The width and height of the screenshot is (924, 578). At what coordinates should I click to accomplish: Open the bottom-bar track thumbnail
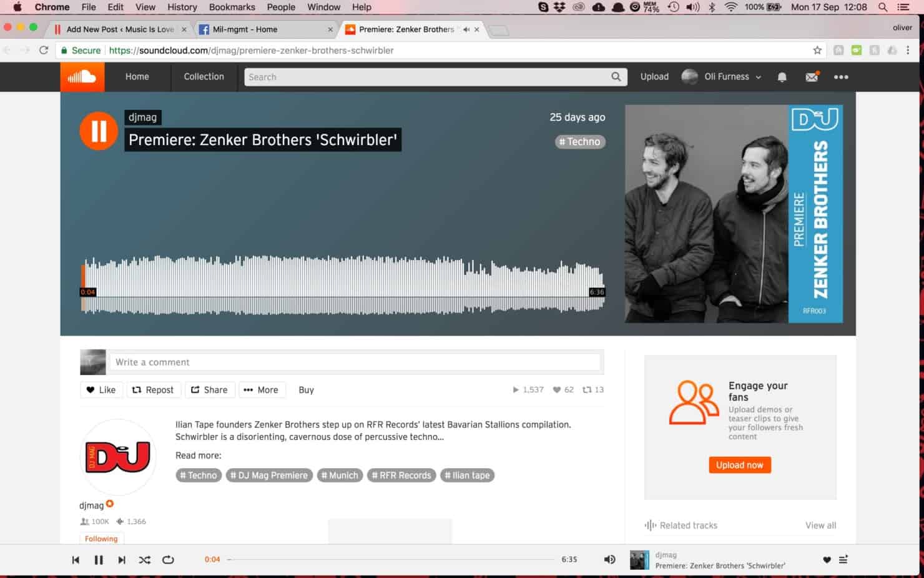point(639,560)
